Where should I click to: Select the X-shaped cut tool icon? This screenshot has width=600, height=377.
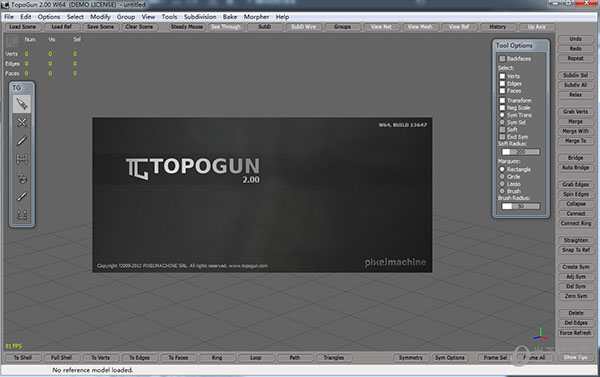click(x=22, y=122)
